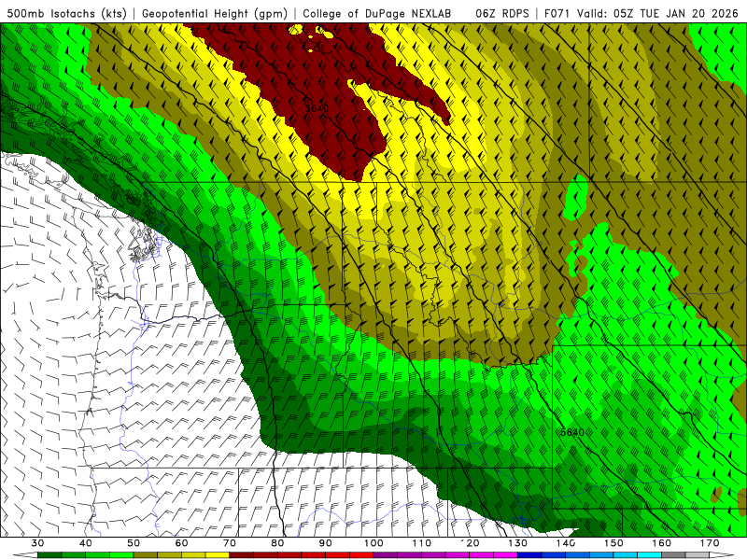Click the 'F071 Valid: 05Z TUE JAN 20 2026' text
The width and height of the screenshot is (747, 560).
click(641, 13)
